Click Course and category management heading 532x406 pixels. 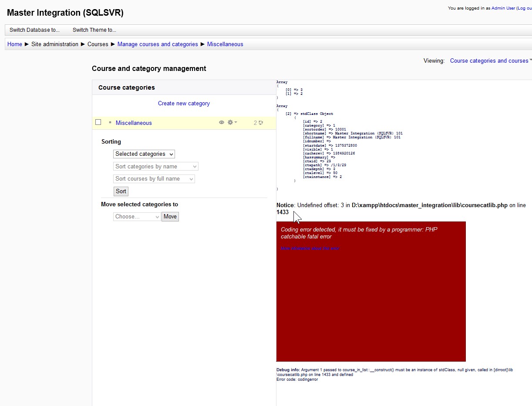pyautogui.click(x=149, y=69)
